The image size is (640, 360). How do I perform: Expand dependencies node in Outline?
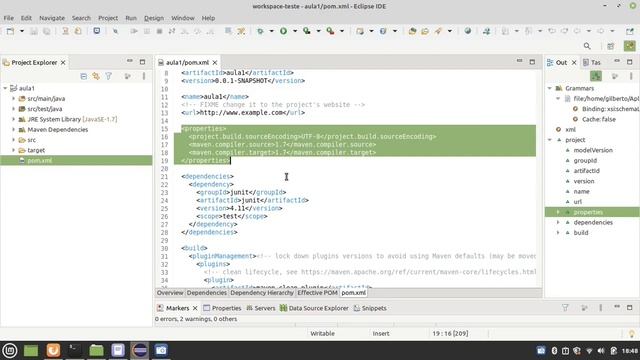point(558,222)
